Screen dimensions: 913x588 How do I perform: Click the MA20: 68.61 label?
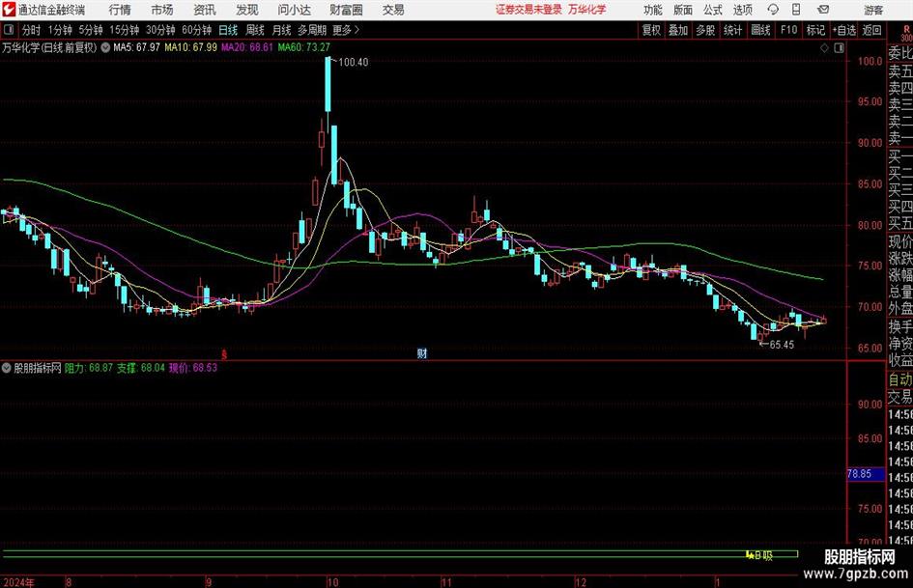(247, 47)
